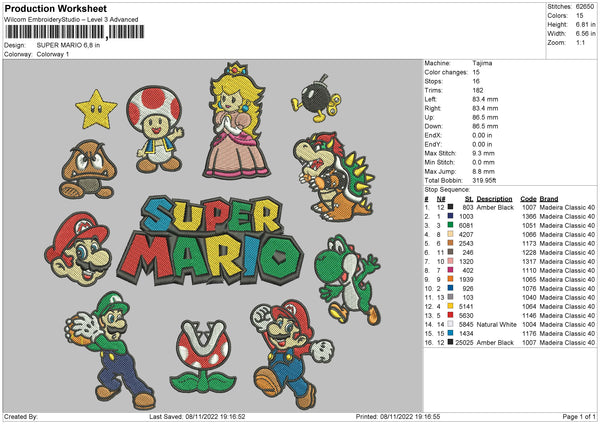Click the SUPER MARIO logo lettering

(210, 241)
